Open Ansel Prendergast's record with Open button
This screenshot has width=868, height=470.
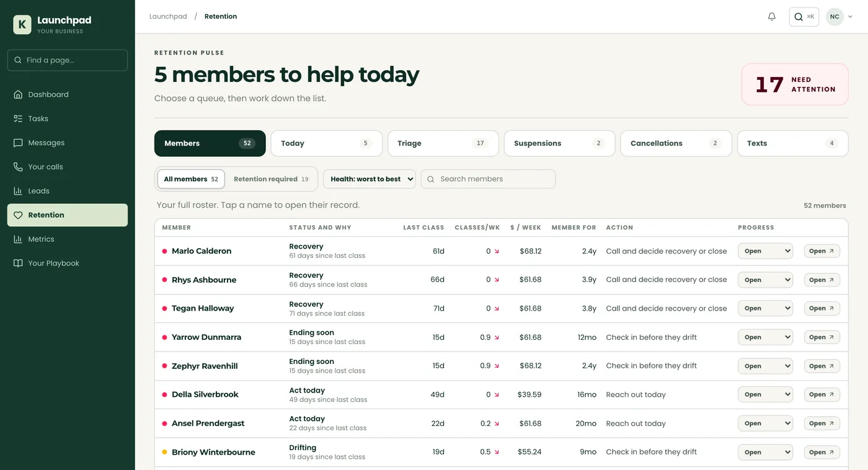coord(822,423)
